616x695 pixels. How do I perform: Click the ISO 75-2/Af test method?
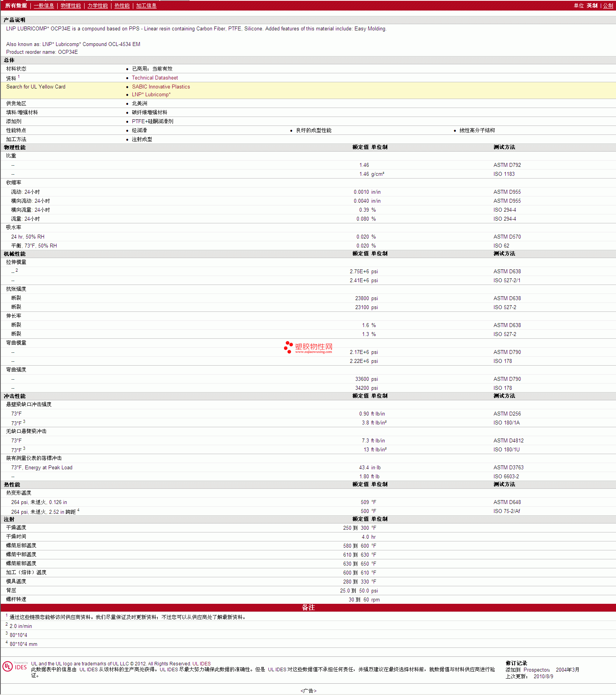coord(507,511)
